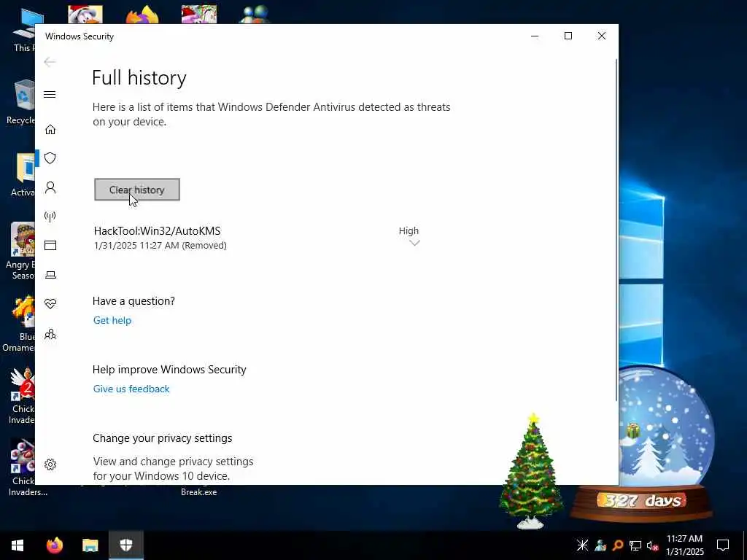The image size is (747, 560).
Task: Select the Angry Birds Seasons desktop shortcut
Action: click(21, 252)
